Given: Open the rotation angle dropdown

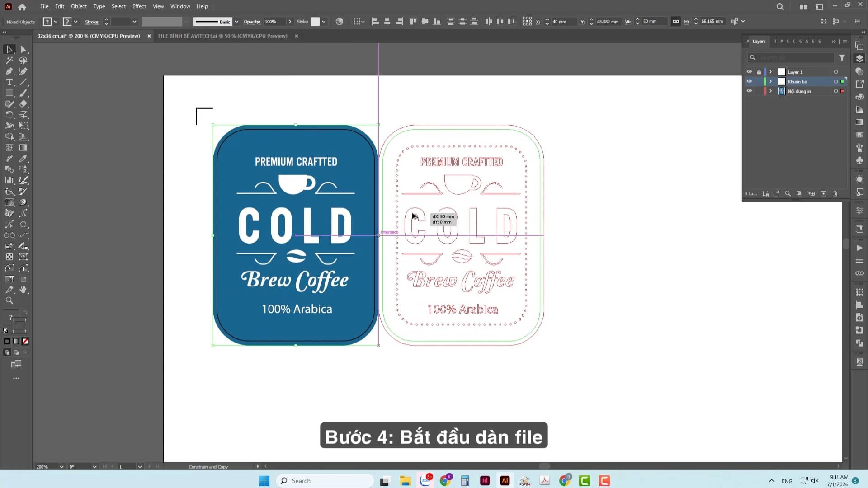Looking at the screenshot, I should click(94, 467).
